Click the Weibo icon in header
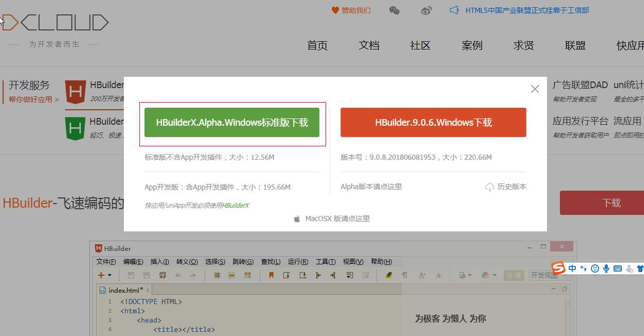The height and width of the screenshot is (336, 644). (426, 10)
